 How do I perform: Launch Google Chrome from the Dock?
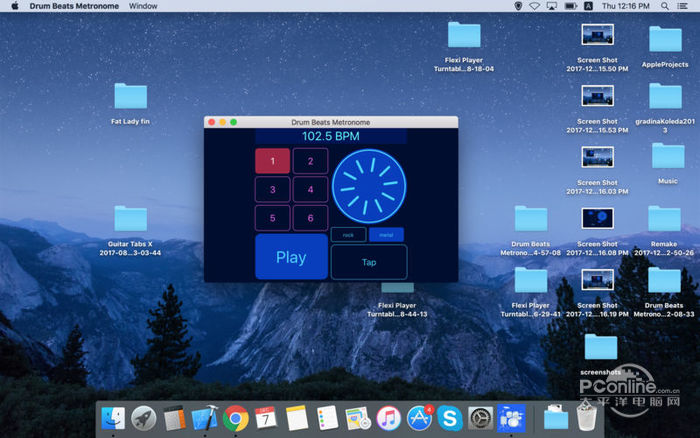tap(236, 417)
